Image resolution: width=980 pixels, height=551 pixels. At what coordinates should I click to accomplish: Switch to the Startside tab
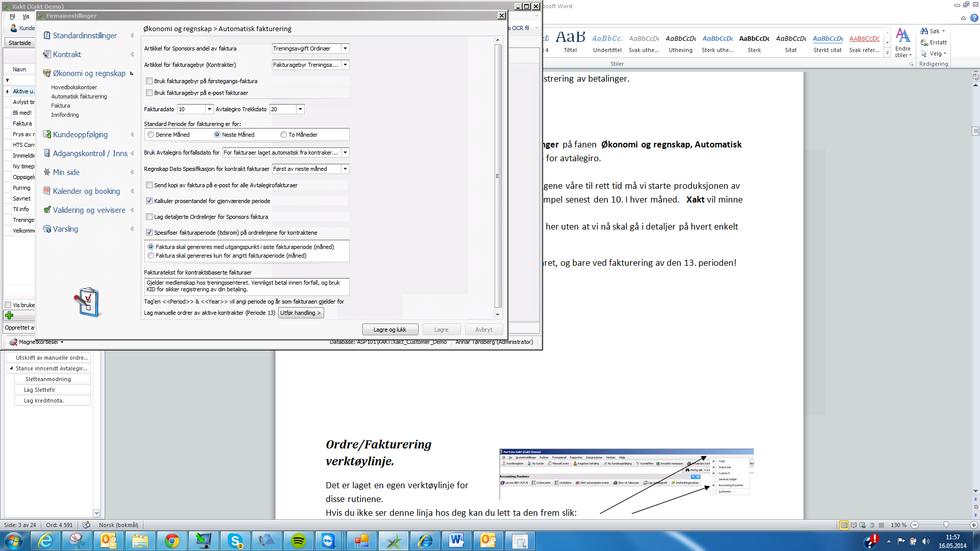click(x=20, y=43)
